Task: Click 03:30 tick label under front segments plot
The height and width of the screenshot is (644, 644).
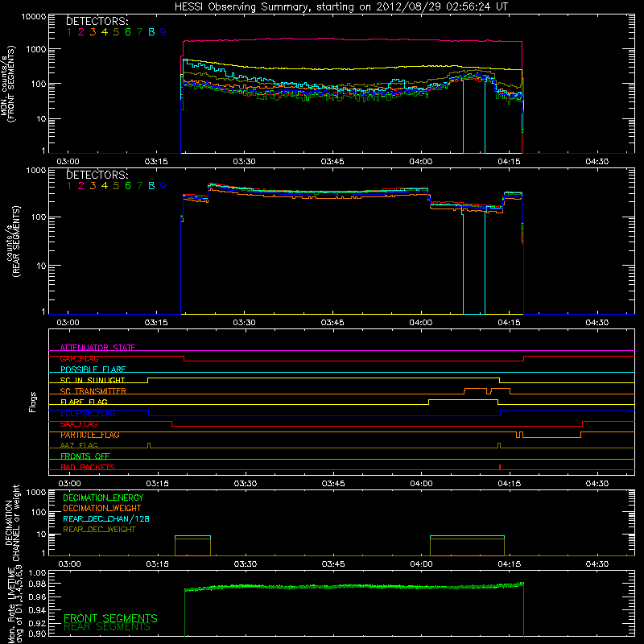Action: coord(244,162)
